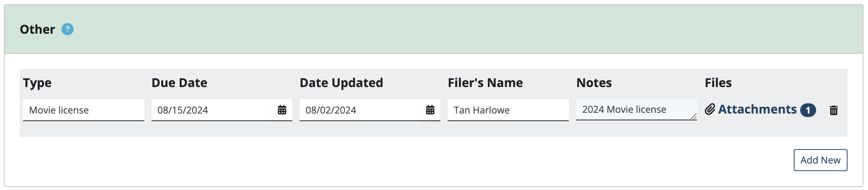Add a new Other filing row
This screenshot has height=190, width=868.
click(x=820, y=160)
